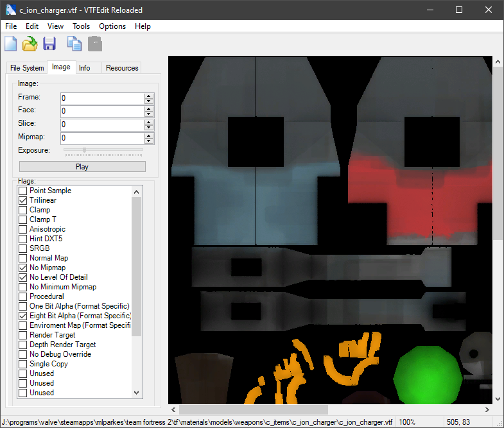Check the No Minimum Mipmap flag
The width and height of the screenshot is (504, 428).
tap(23, 287)
